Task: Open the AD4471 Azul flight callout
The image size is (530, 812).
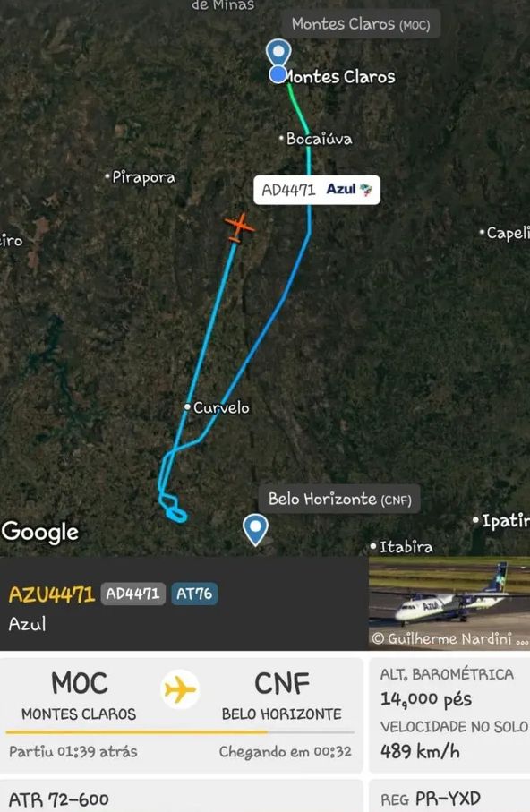Action: [x=317, y=190]
